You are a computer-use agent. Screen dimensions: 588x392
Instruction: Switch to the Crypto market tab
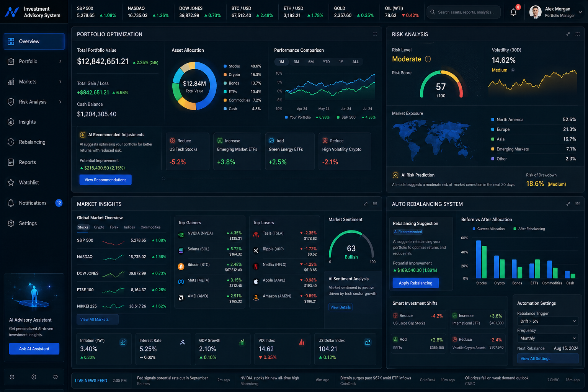point(99,227)
